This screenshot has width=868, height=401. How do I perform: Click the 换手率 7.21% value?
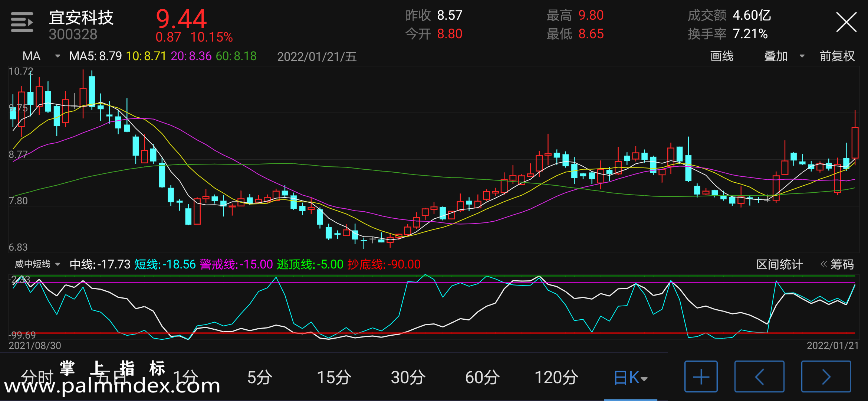[x=728, y=34]
